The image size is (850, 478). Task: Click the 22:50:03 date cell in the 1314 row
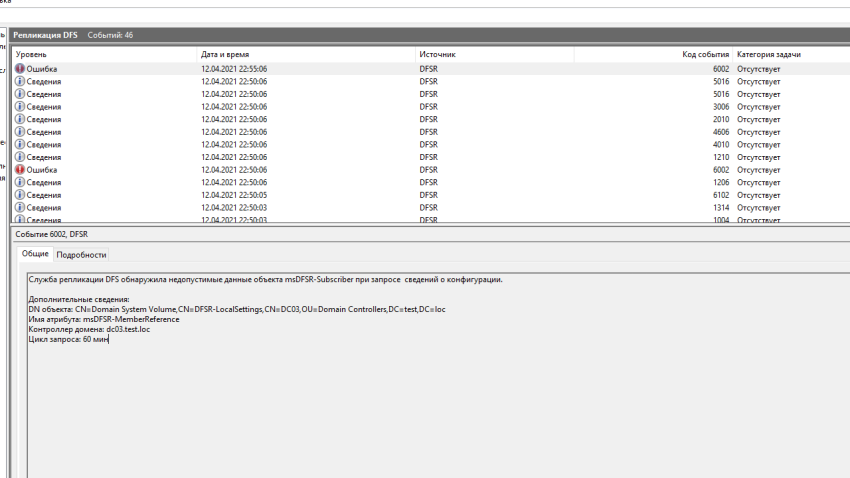(234, 208)
